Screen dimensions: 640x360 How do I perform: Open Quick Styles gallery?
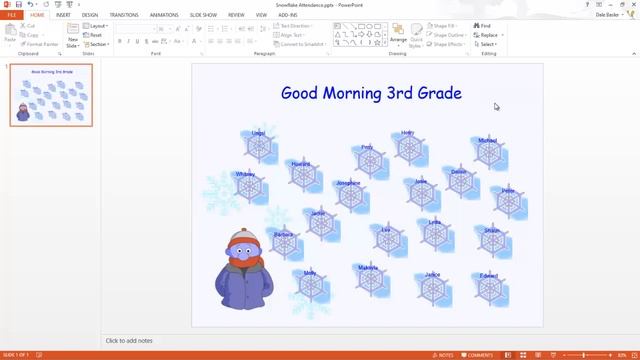coord(416,36)
